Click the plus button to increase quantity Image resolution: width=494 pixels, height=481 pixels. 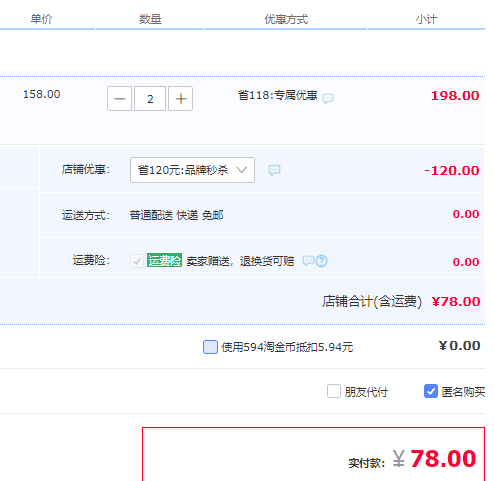(180, 99)
